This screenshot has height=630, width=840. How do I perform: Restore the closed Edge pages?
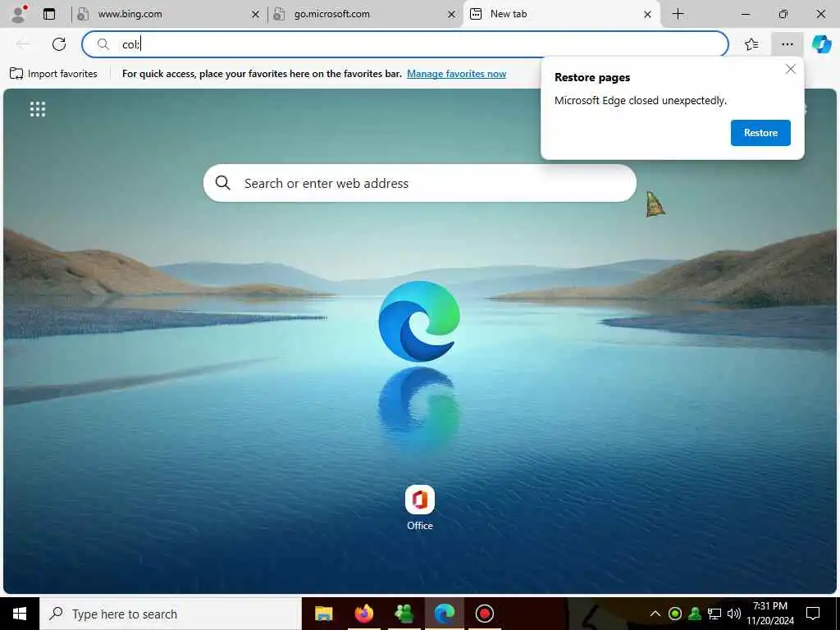point(760,133)
